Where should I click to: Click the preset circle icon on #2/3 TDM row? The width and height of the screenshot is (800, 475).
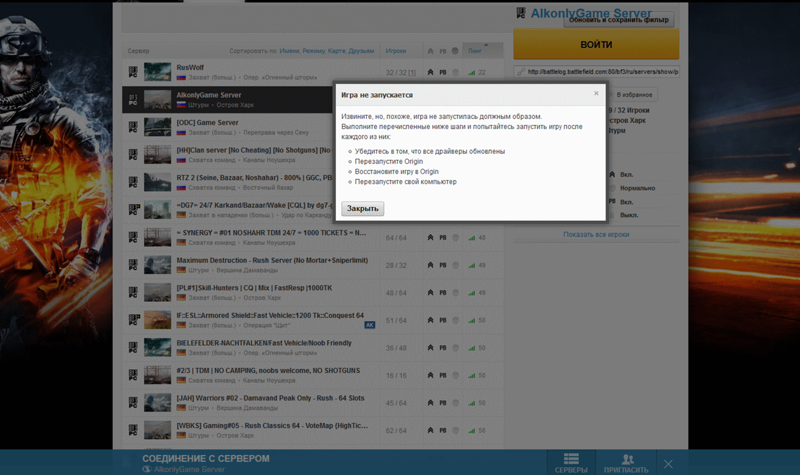click(455, 375)
